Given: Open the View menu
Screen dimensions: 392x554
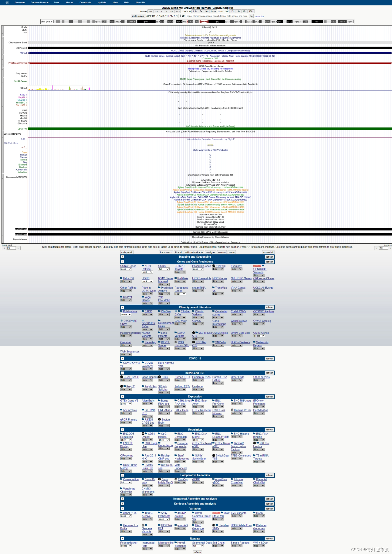Looking at the screenshot, I should [115, 2].
